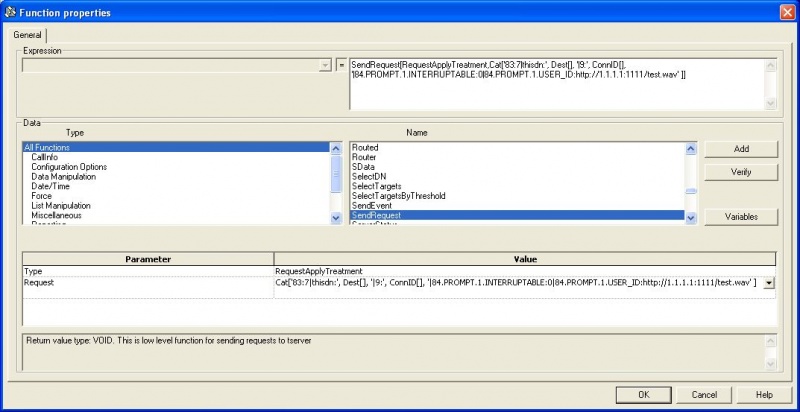Choose the Router function name
Viewport: 800px width, 412px height.
[x=365, y=157]
